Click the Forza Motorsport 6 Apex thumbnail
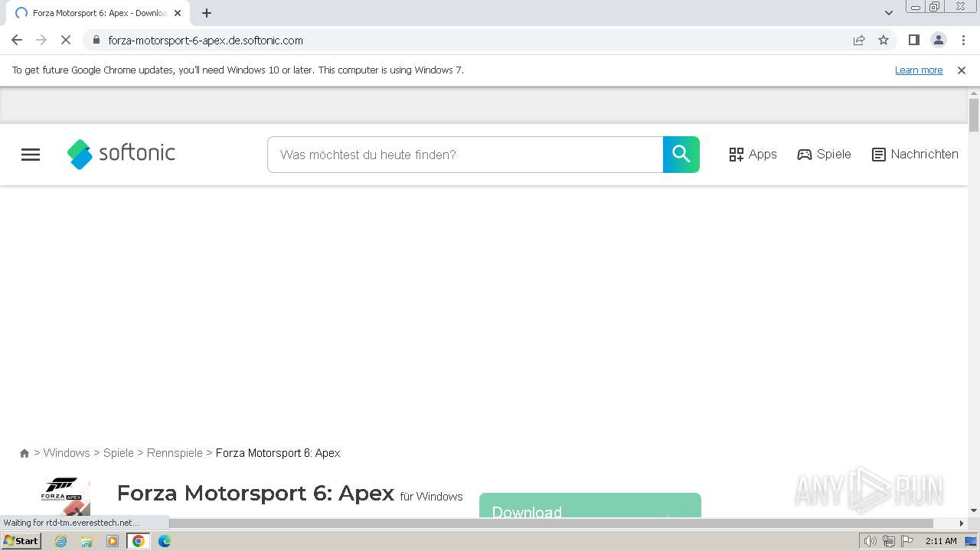The width and height of the screenshot is (980, 551). 65,496
